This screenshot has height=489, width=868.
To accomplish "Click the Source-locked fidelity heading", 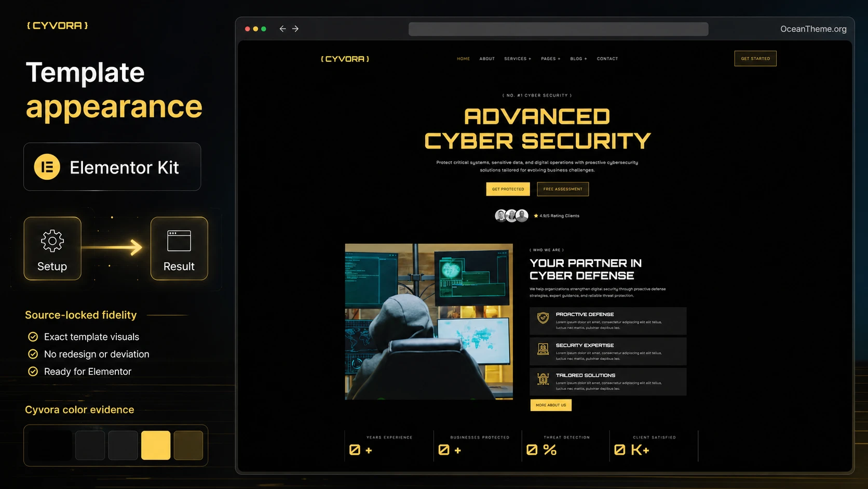I will pyautogui.click(x=81, y=315).
